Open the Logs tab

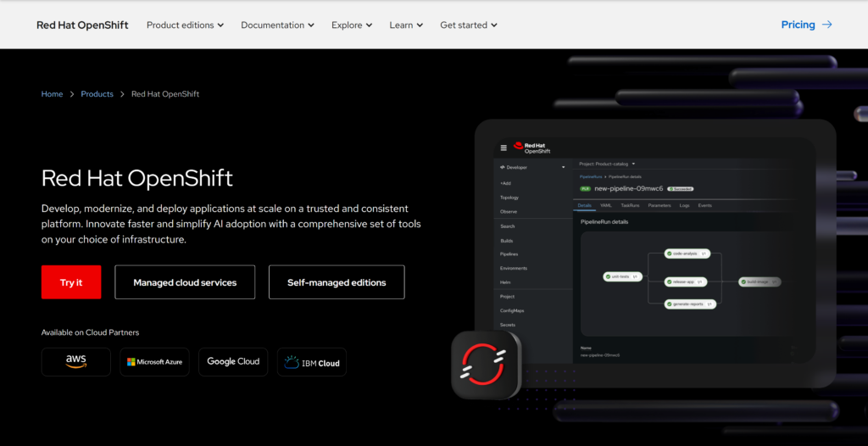point(684,205)
